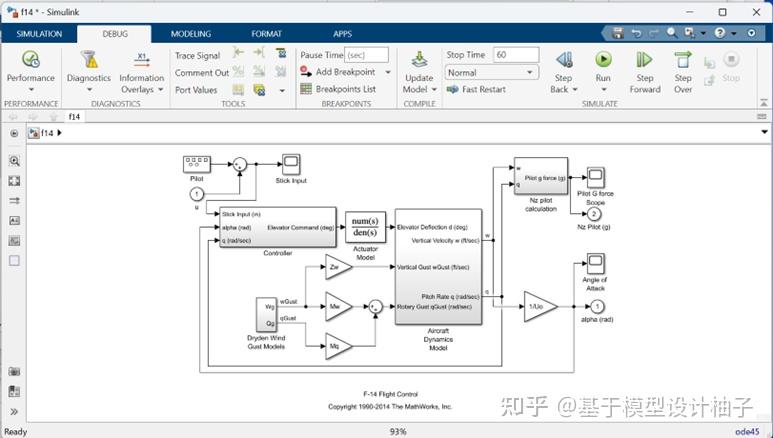Click the Information Overlays icon
773x438 pixels.
[x=142, y=60]
